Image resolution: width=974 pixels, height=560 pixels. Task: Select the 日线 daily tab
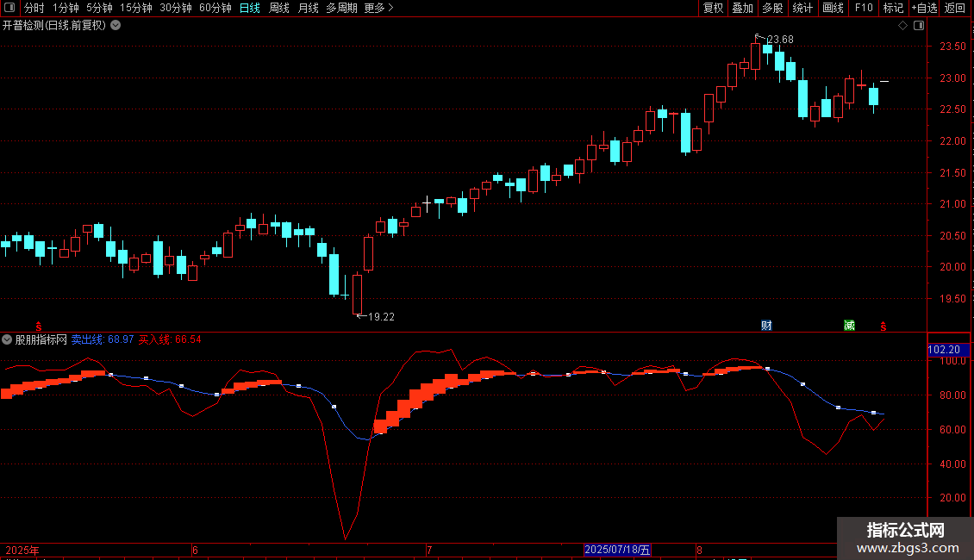click(x=250, y=8)
